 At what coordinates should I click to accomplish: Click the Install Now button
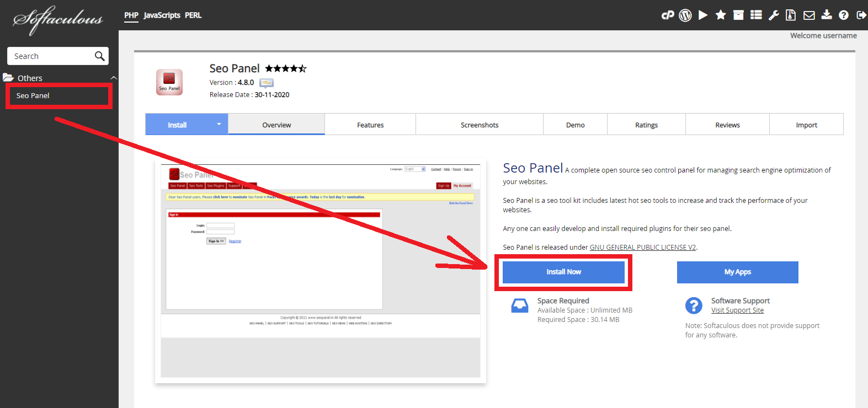coord(563,272)
